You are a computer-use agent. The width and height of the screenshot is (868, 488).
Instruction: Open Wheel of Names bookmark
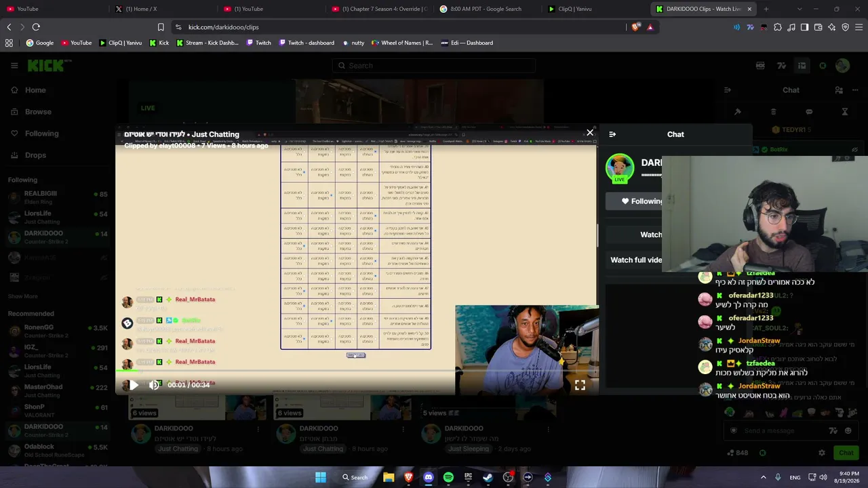click(402, 43)
